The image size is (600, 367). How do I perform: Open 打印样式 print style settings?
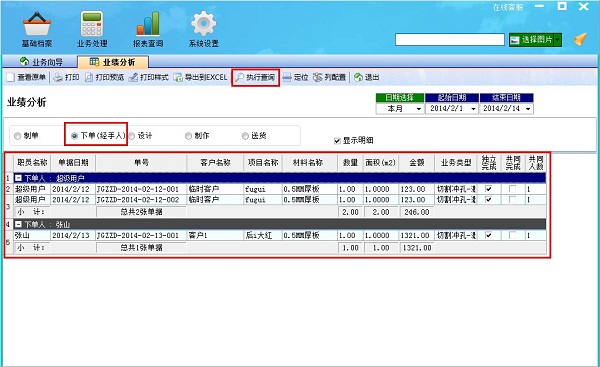[x=148, y=77]
